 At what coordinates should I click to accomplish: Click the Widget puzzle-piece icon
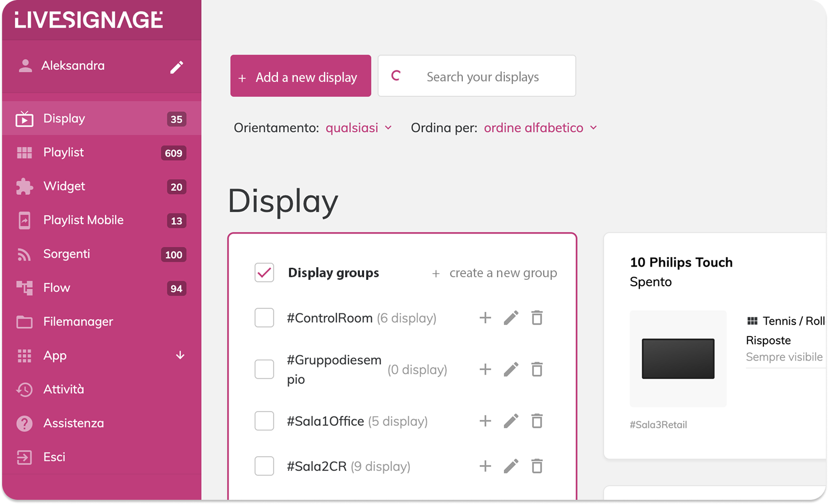[24, 186]
